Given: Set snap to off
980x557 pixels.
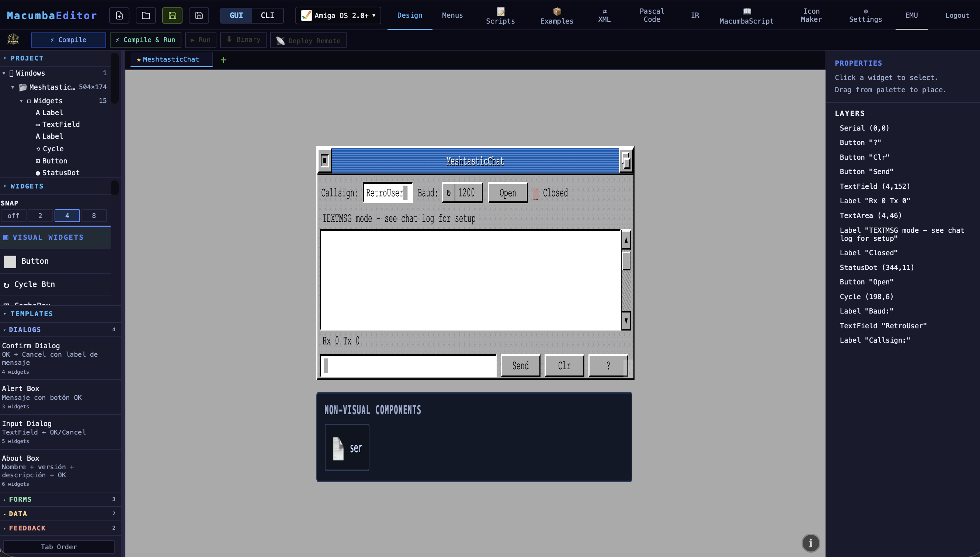Looking at the screenshot, I should pyautogui.click(x=13, y=216).
